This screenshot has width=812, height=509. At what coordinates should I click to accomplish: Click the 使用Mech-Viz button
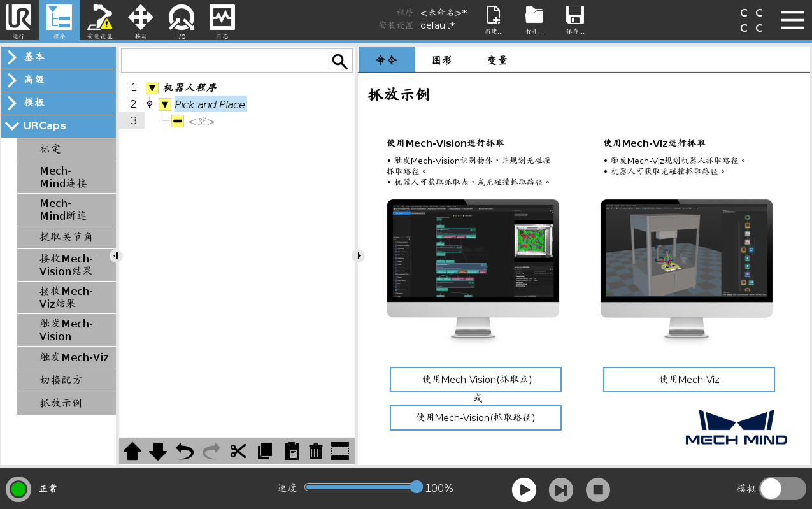[688, 379]
